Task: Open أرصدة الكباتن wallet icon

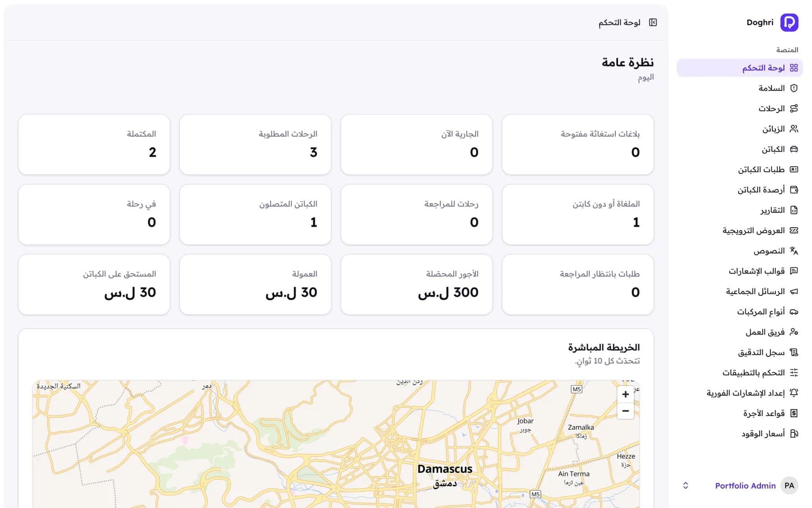Action: pos(794,190)
